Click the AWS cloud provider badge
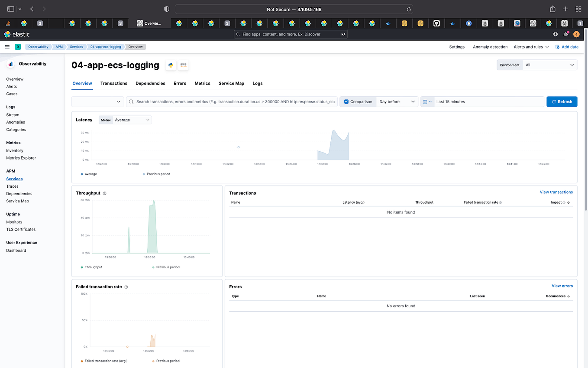This screenshot has height=368, width=588. point(183,65)
